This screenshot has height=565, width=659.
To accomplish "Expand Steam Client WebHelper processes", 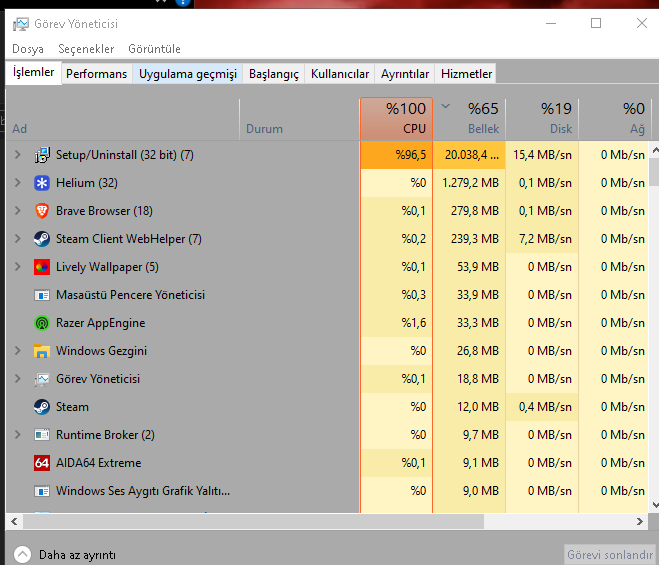I will click(x=18, y=239).
